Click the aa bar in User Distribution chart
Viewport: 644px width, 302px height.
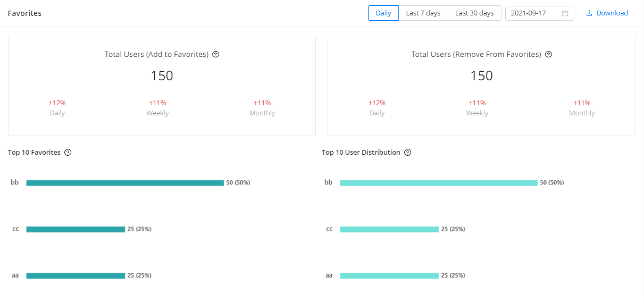click(389, 275)
